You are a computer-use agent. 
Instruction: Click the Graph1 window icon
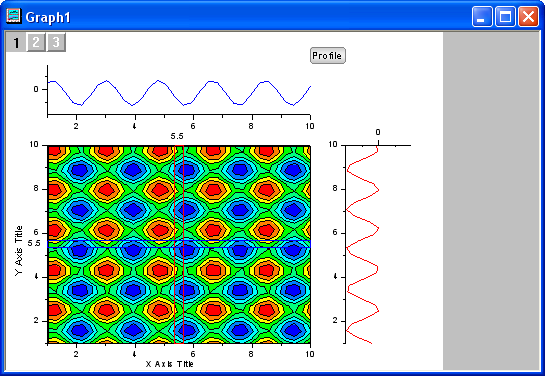(14, 16)
